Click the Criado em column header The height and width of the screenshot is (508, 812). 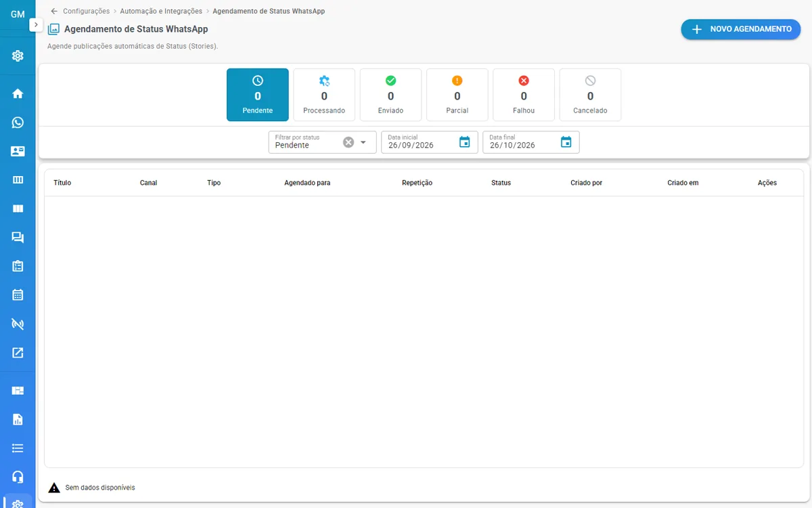683,183
